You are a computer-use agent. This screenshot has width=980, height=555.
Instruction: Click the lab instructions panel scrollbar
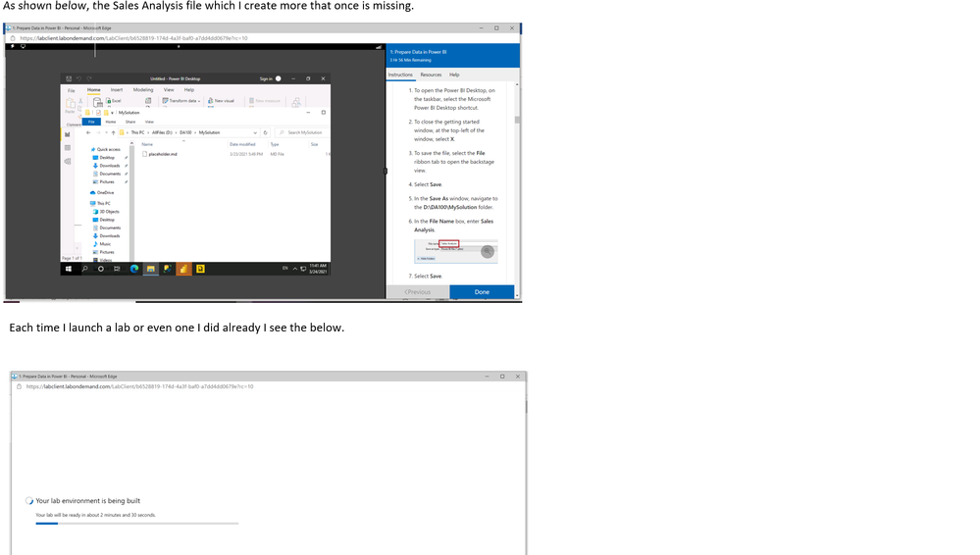(517, 120)
